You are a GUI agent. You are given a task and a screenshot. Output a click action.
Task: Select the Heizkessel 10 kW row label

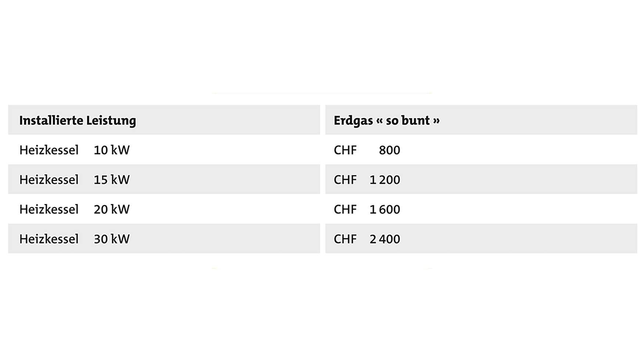pos(75,150)
